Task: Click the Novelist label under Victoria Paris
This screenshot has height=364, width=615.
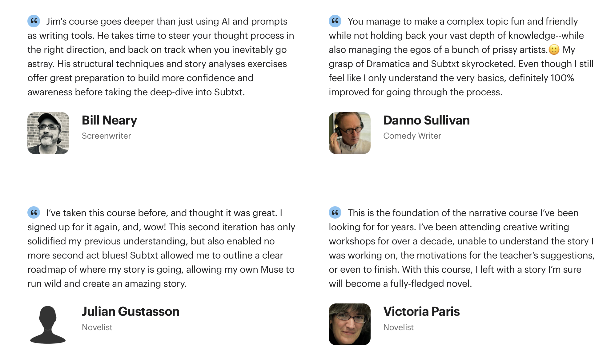Action: pos(398,327)
